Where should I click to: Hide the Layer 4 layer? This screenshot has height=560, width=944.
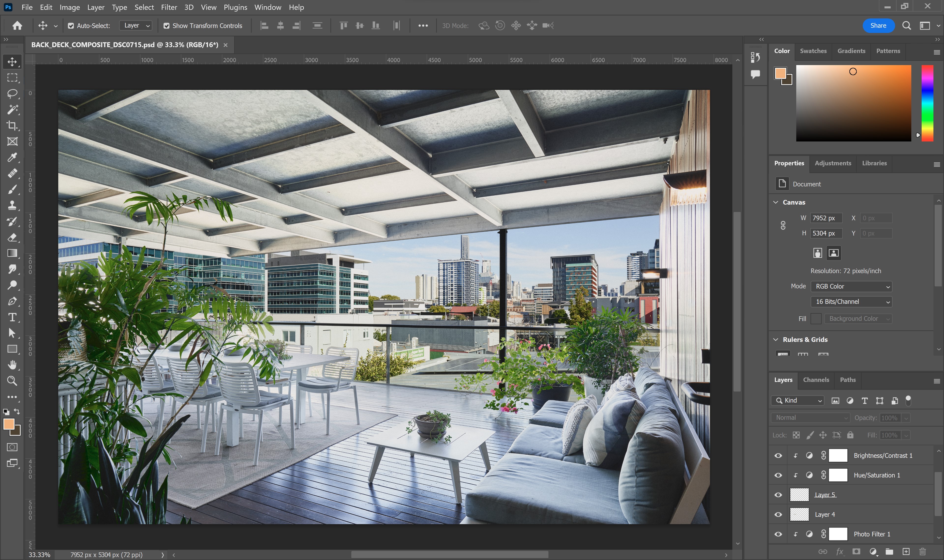click(778, 514)
